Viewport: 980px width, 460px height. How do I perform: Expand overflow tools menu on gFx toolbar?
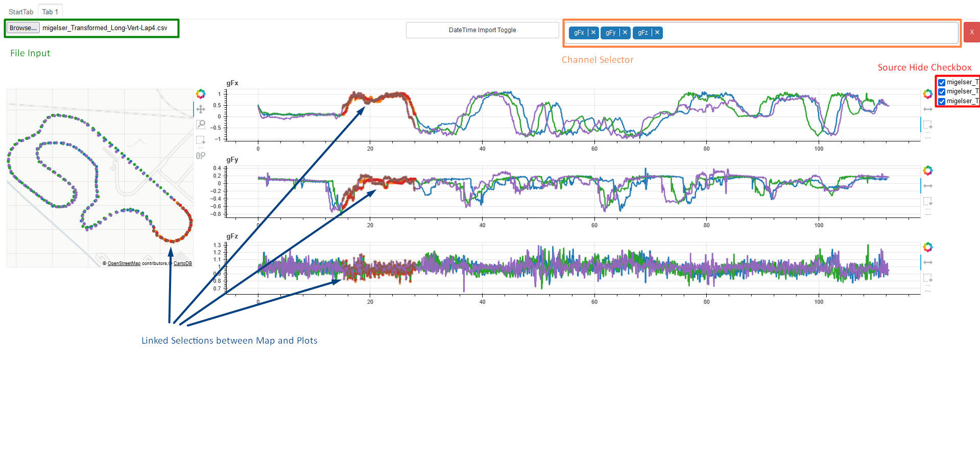click(x=928, y=138)
